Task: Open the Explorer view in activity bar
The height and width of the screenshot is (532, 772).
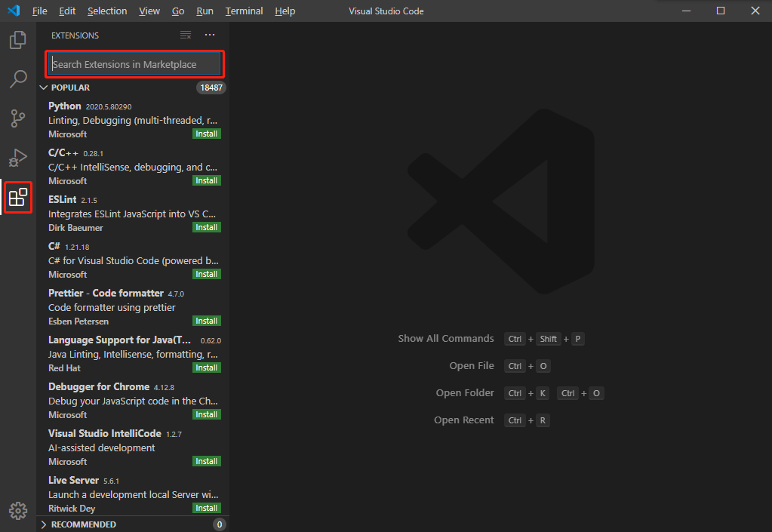Action: (x=17, y=40)
